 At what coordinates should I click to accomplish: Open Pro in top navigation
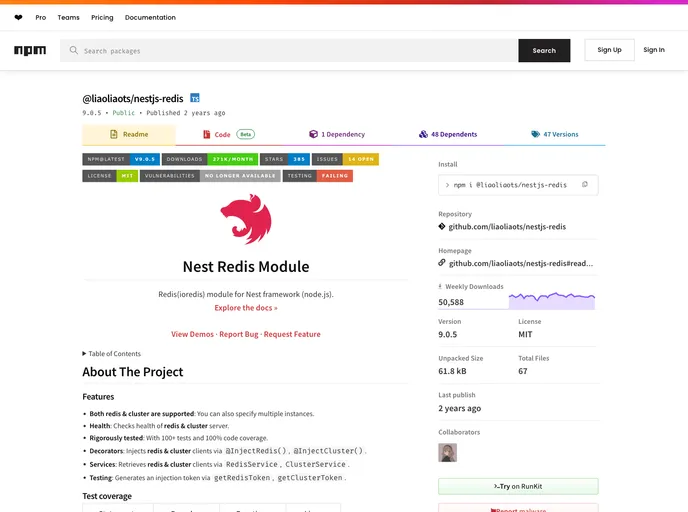point(41,18)
